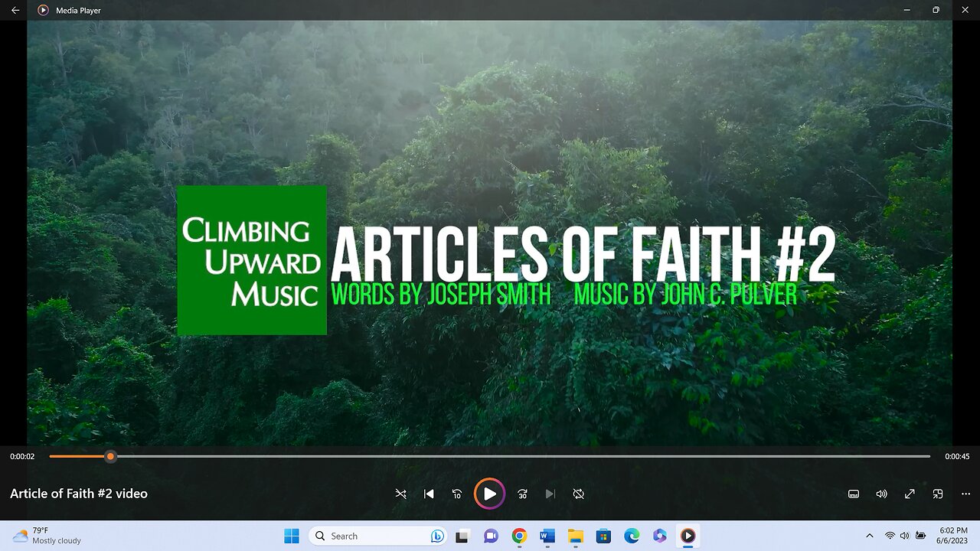Open the Microsoft 365 taskbar icon
Screen dimensions: 980x551
(659, 536)
